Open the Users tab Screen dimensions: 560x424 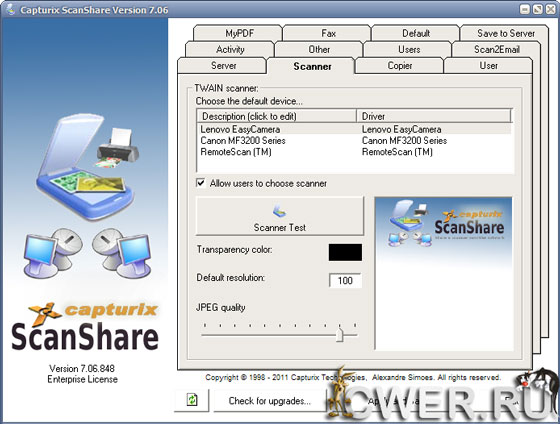pos(408,49)
